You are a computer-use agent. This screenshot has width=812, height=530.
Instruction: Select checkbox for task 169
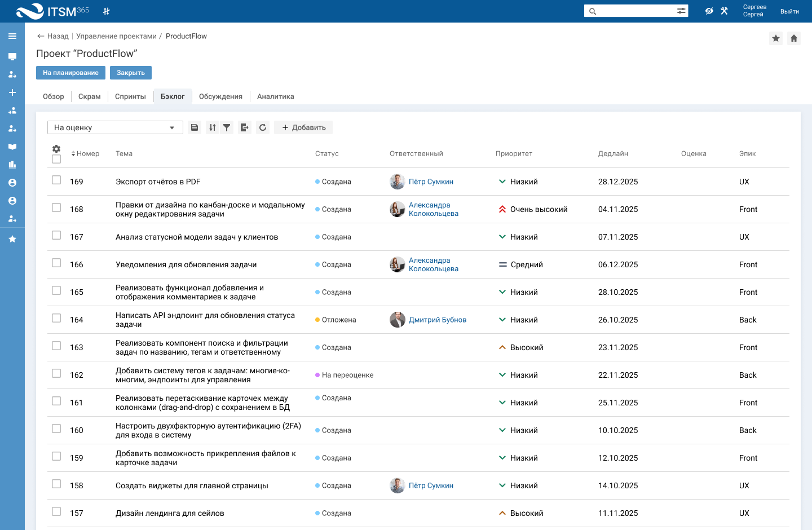[56, 180]
